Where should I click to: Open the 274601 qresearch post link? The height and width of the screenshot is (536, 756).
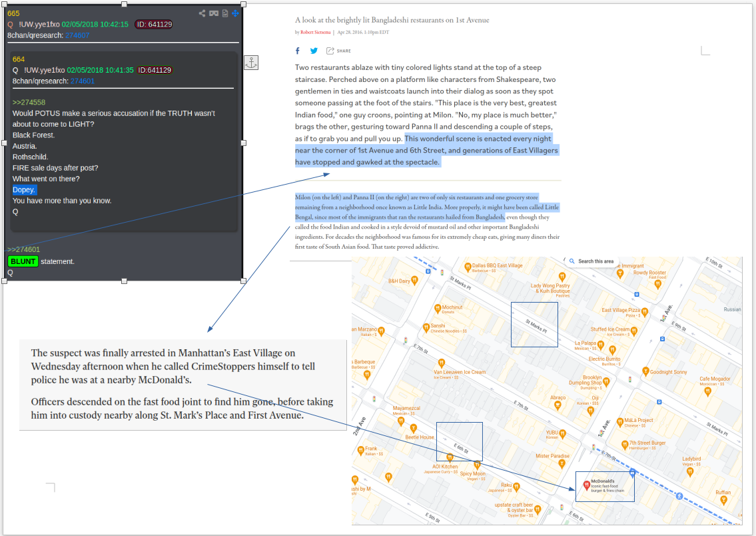83,81
